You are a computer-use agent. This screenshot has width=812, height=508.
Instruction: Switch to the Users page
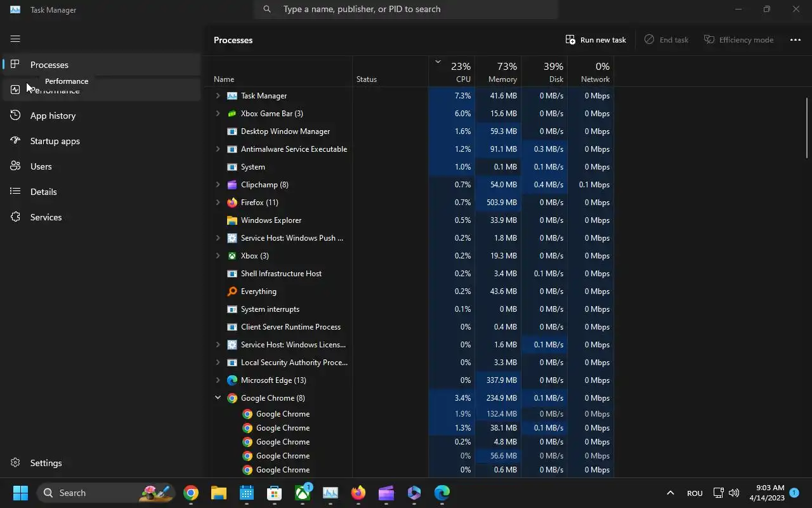pos(101,166)
